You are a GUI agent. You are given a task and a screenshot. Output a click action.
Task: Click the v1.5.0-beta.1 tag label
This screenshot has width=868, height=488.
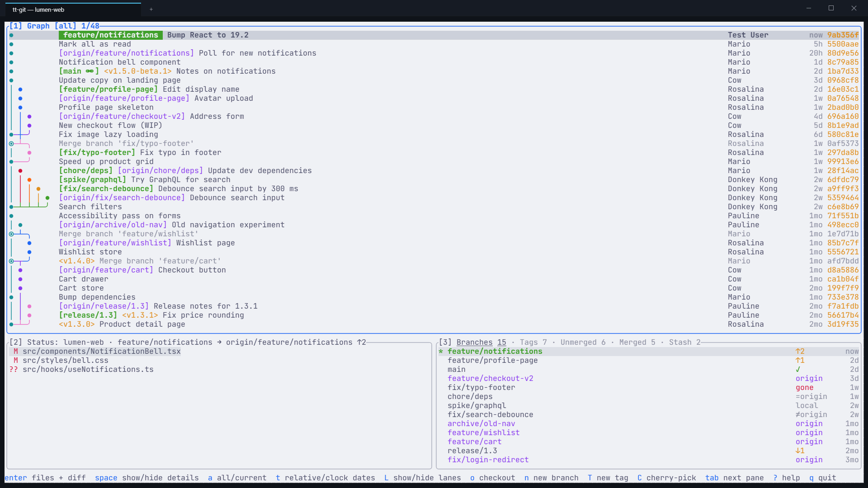click(x=137, y=71)
